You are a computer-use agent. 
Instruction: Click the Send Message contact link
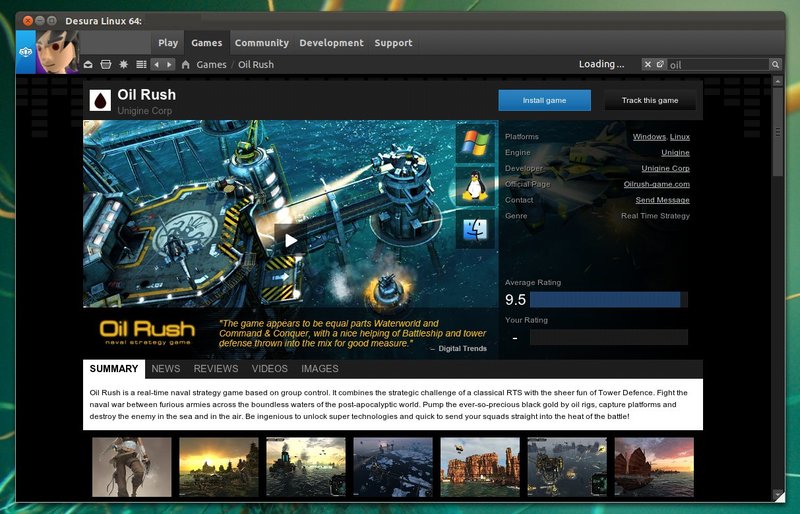(x=663, y=200)
